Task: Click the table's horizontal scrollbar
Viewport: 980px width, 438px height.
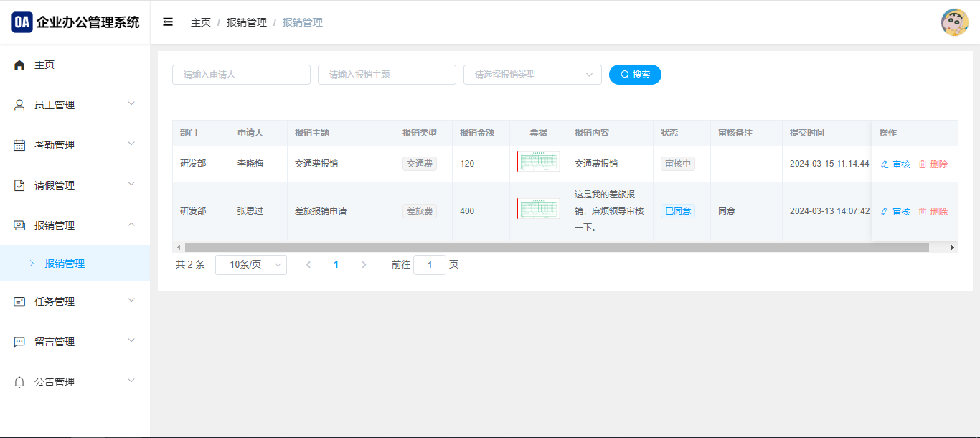Action: tap(556, 247)
